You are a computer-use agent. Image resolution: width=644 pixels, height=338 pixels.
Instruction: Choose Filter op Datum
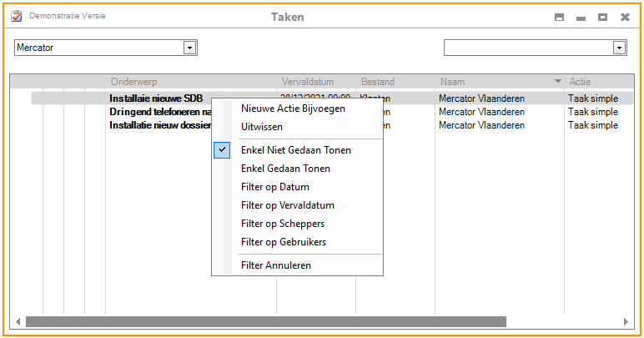(x=274, y=187)
